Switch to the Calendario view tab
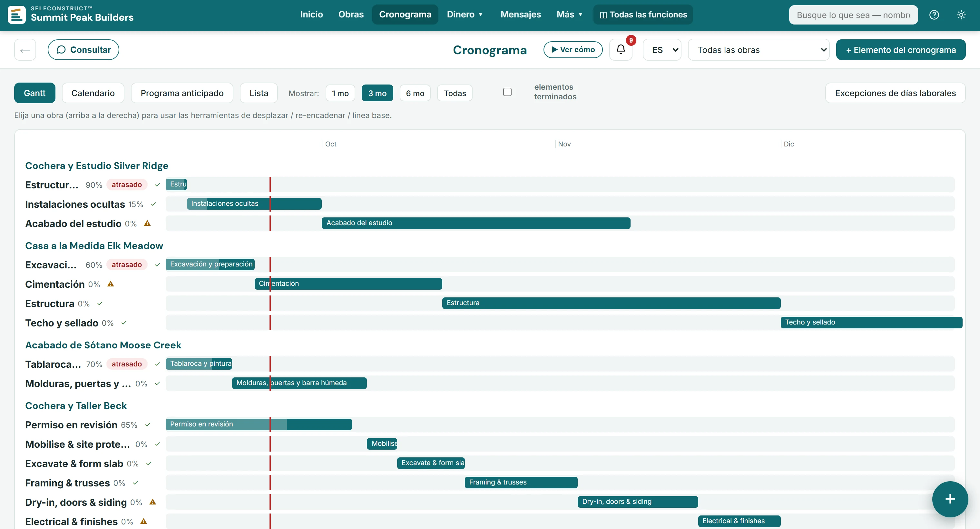This screenshot has height=529, width=980. tap(93, 93)
